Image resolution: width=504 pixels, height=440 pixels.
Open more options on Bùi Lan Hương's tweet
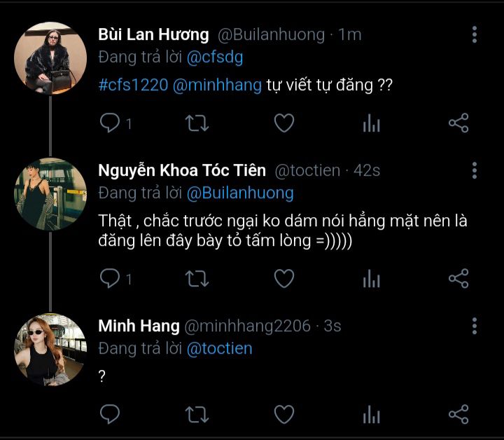(x=475, y=34)
